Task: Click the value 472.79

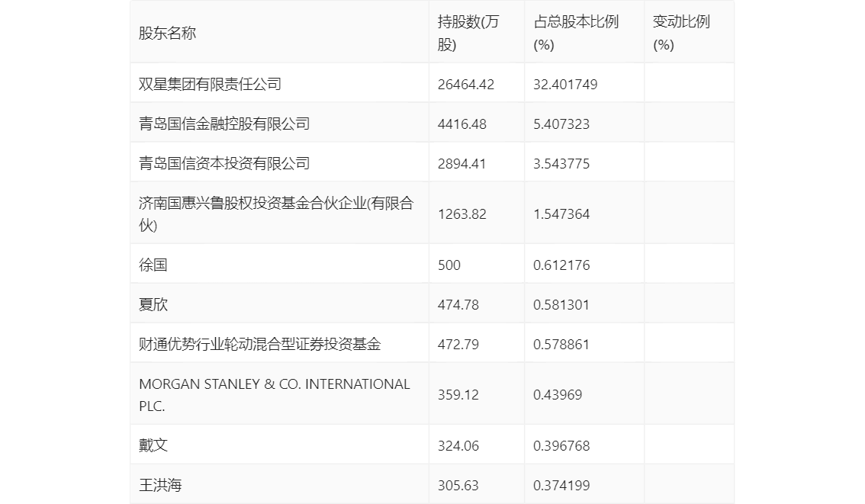Action: [458, 345]
